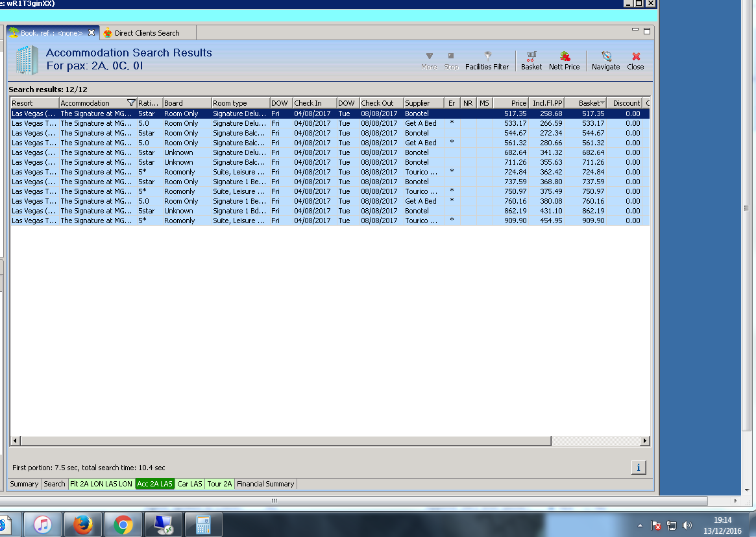Click the blue info button
756x537 pixels.
tap(638, 468)
